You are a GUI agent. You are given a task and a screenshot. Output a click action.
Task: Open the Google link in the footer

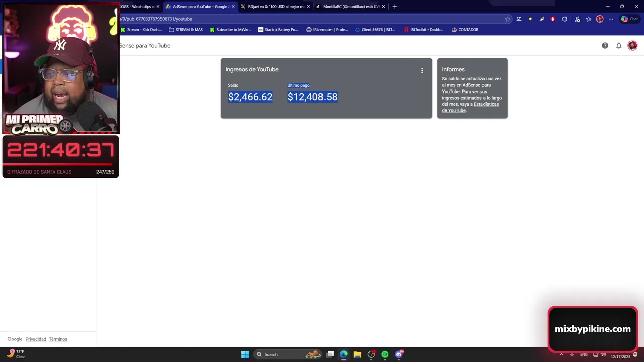(15, 339)
